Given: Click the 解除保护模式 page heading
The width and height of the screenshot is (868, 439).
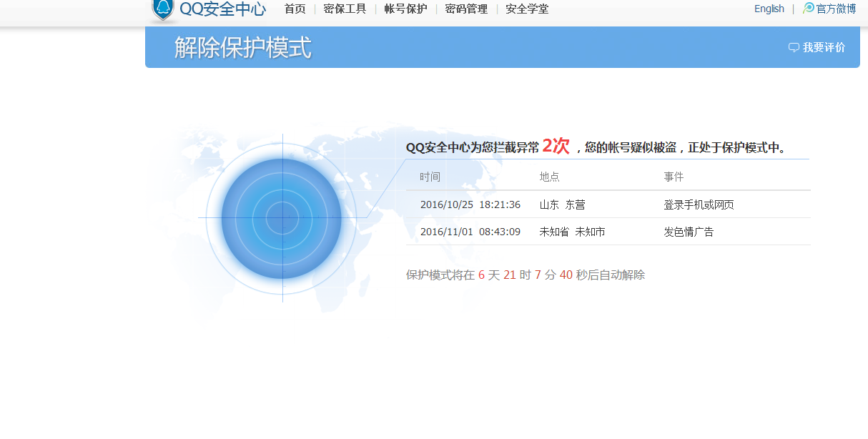Looking at the screenshot, I should tap(243, 48).
